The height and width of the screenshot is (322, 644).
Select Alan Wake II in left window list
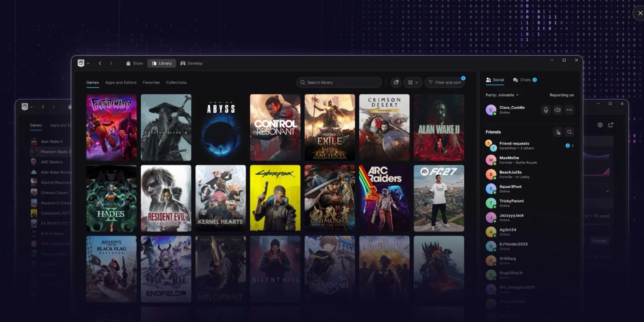coord(50,142)
